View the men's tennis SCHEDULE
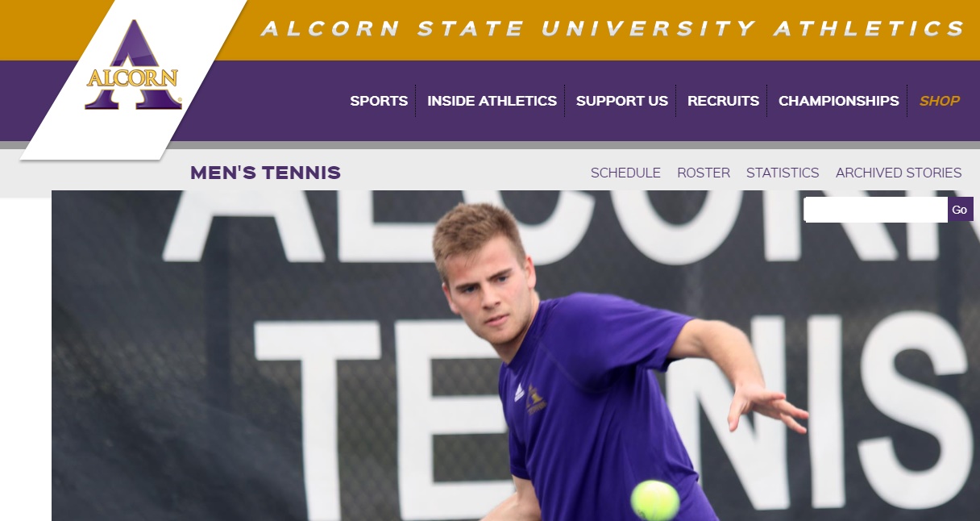This screenshot has height=521, width=980. click(x=625, y=173)
